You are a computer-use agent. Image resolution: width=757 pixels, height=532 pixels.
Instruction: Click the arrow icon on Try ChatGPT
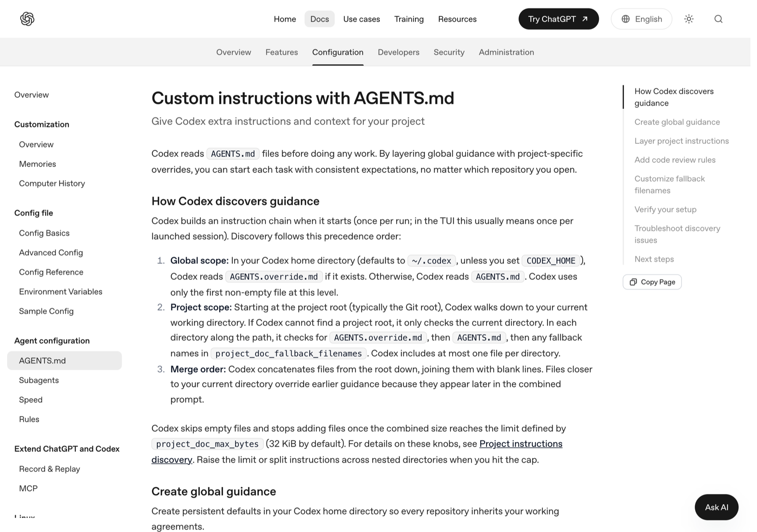pos(585,19)
